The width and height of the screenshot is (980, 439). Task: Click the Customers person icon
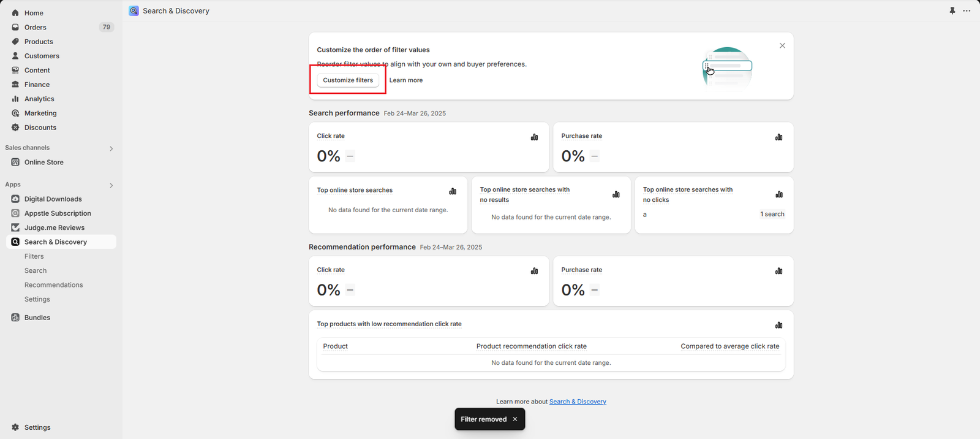coord(15,56)
